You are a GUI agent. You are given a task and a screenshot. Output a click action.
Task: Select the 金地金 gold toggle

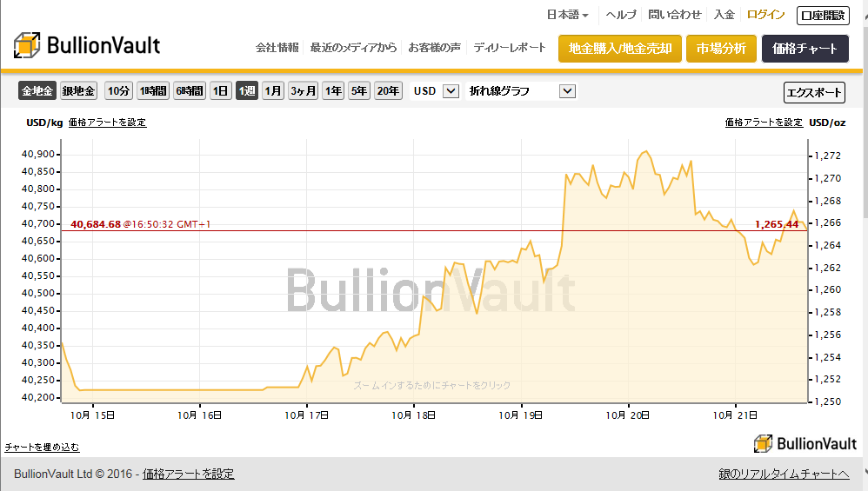(37, 90)
